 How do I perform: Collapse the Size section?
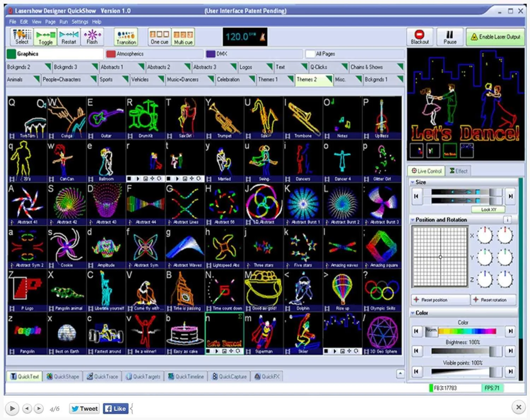coord(412,182)
